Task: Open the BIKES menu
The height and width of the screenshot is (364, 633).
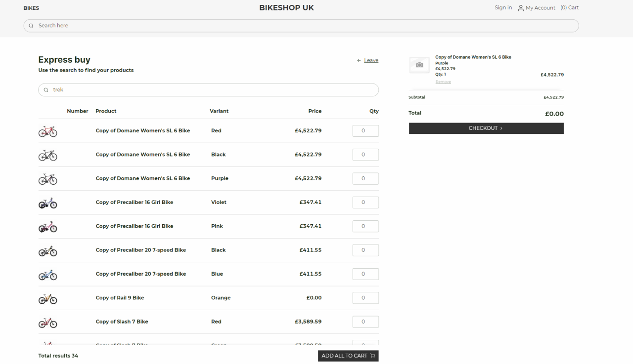Action: pyautogui.click(x=31, y=8)
